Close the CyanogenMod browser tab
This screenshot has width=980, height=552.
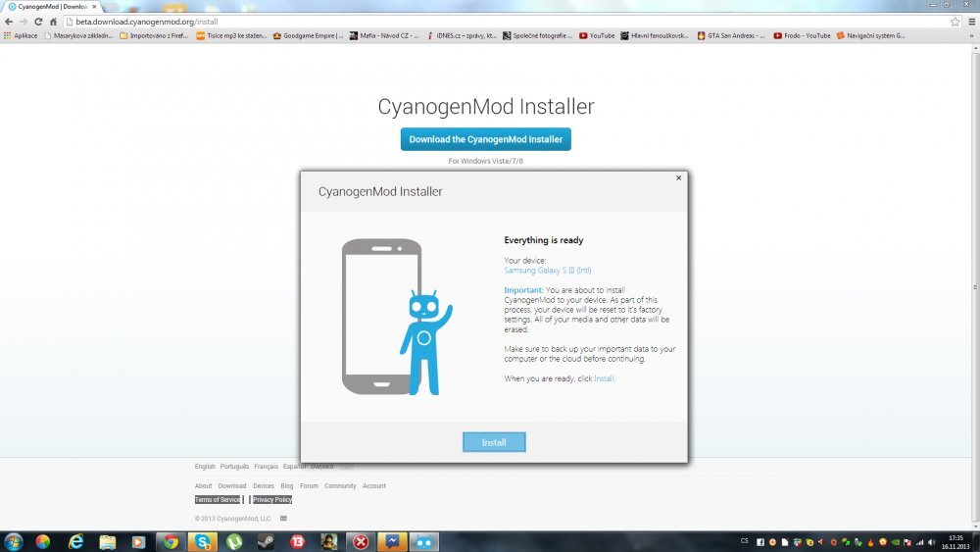[94, 6]
